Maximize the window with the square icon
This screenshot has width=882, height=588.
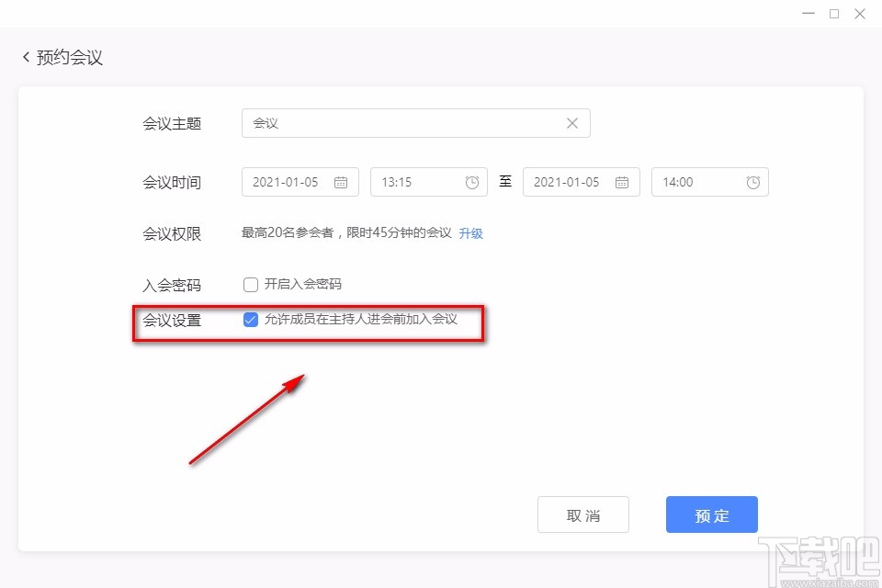pos(834,14)
